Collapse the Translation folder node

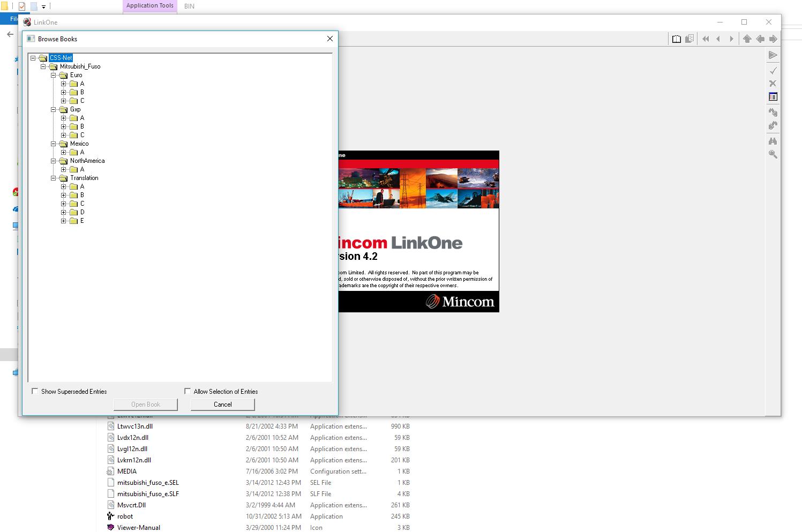[54, 178]
